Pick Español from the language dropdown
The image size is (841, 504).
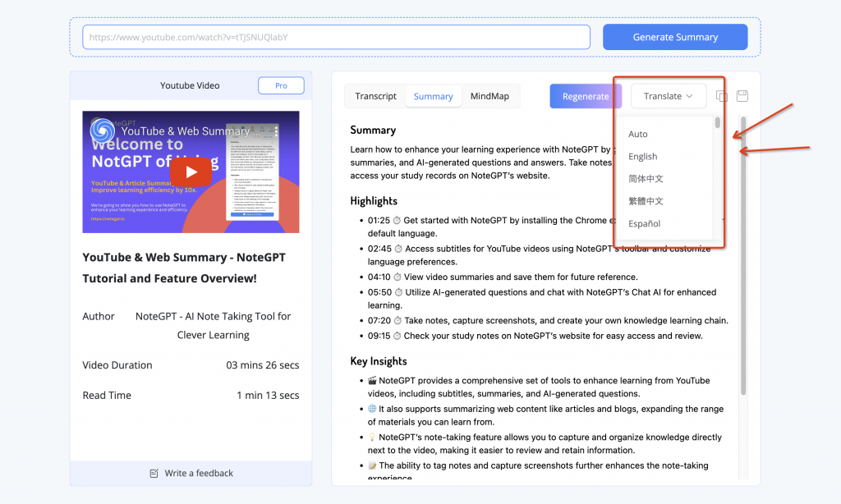[x=644, y=223]
